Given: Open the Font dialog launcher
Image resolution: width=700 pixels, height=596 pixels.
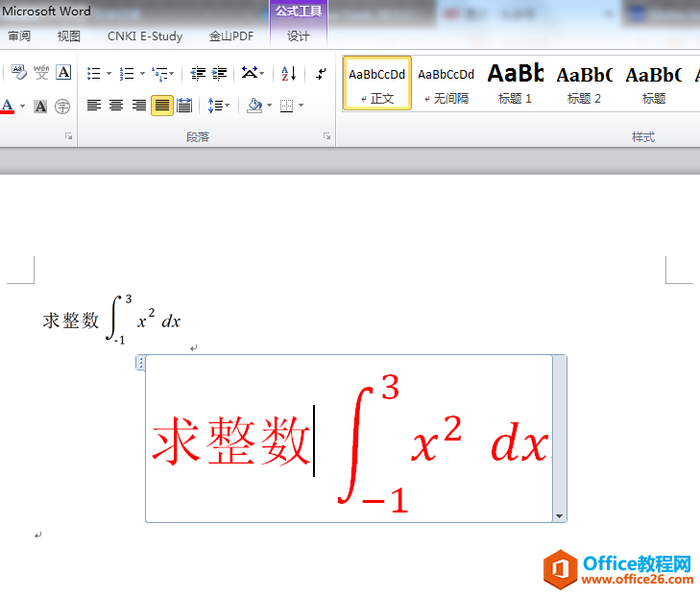Looking at the screenshot, I should pos(68,135).
